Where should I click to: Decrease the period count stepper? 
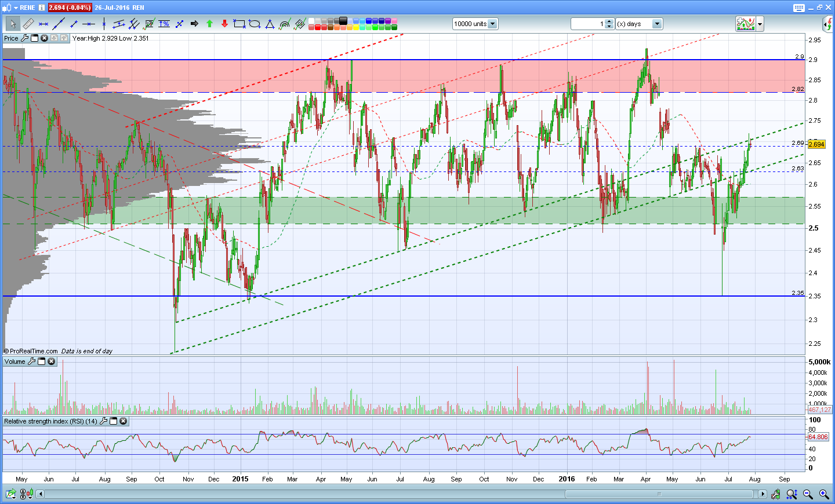[609, 26]
